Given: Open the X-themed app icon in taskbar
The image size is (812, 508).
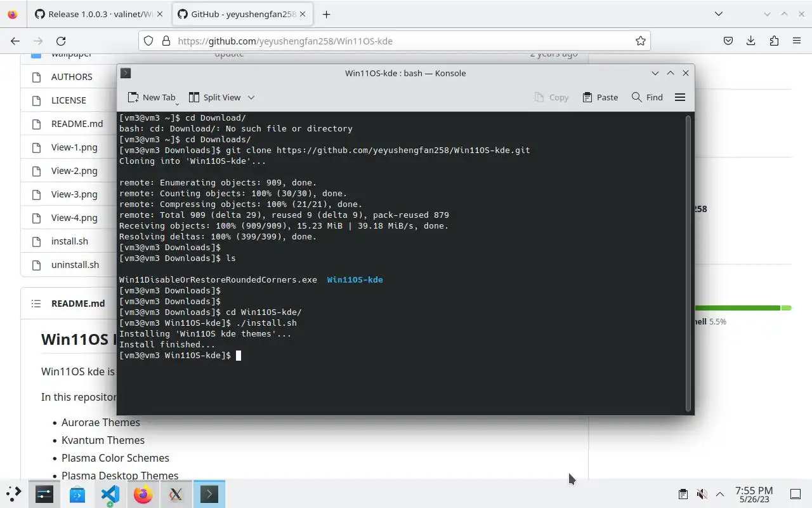Looking at the screenshot, I should [176, 493].
